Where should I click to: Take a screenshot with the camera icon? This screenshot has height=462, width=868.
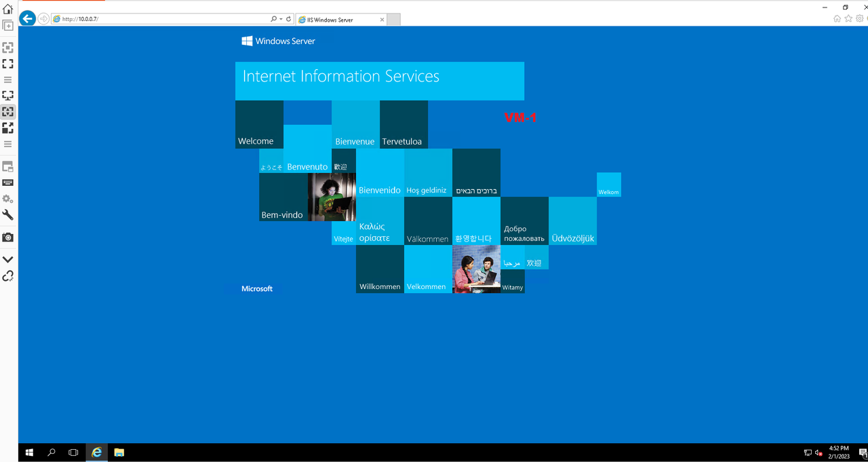[8, 237]
